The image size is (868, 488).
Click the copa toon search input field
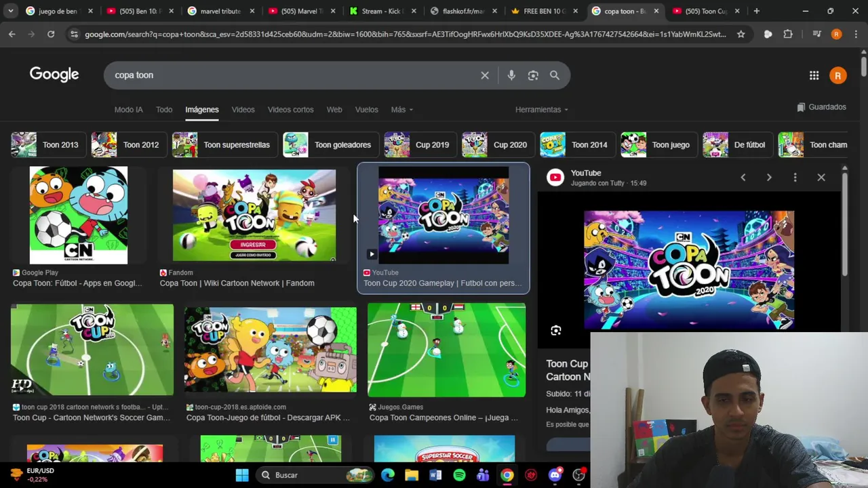(292, 75)
